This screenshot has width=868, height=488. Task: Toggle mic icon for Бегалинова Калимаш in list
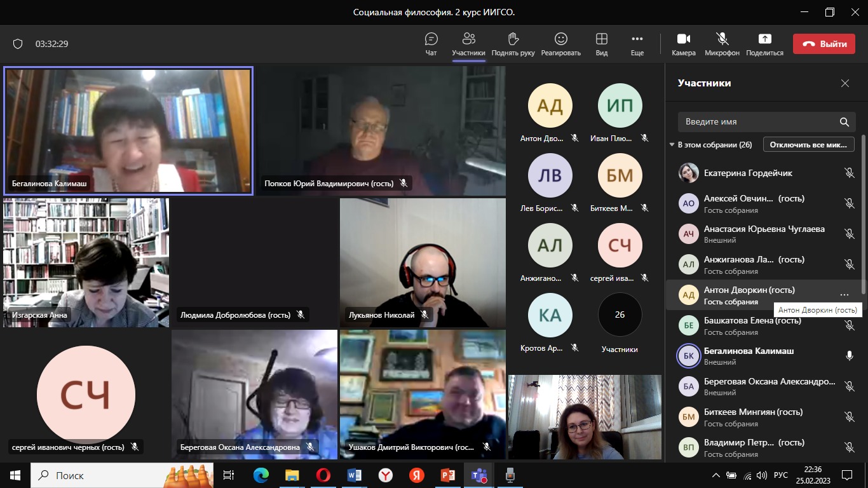click(x=849, y=356)
